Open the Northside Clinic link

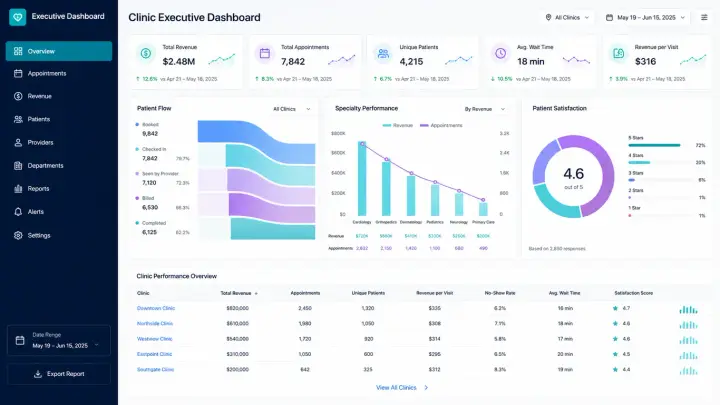[155, 324]
